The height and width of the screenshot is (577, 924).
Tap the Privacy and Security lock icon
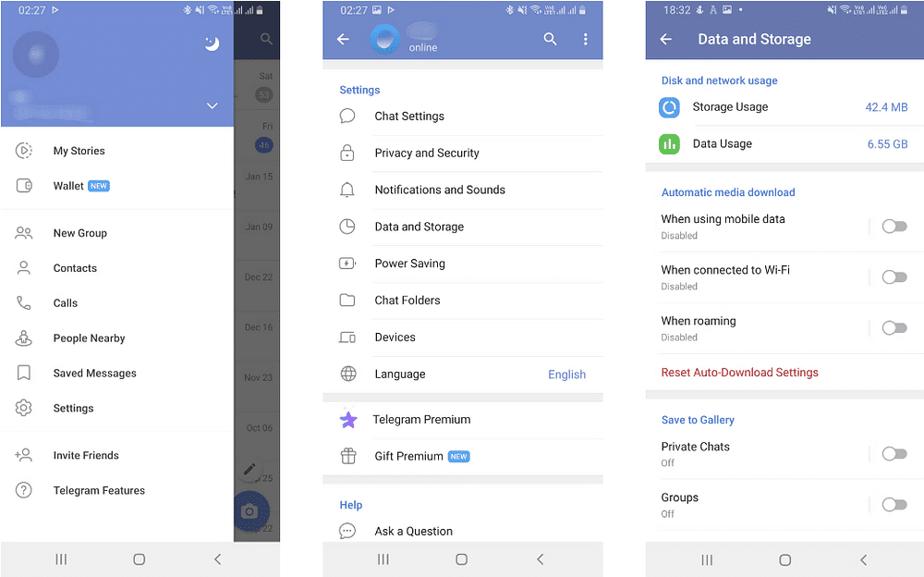pyautogui.click(x=347, y=153)
